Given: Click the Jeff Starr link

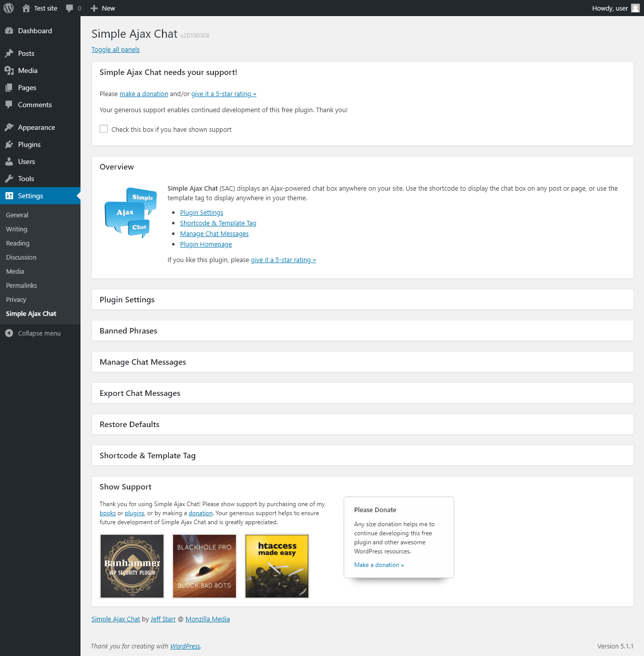Looking at the screenshot, I should [163, 619].
